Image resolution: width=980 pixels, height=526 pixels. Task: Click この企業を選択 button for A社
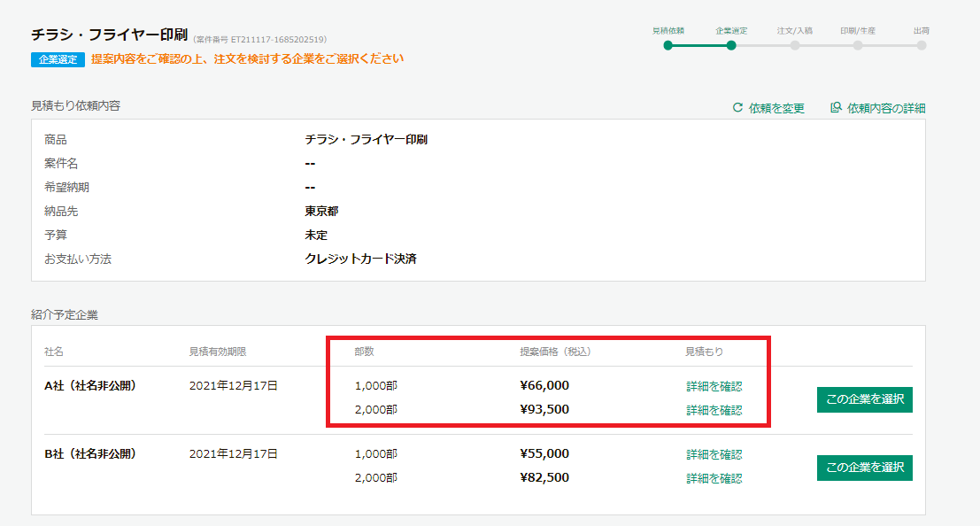pyautogui.click(x=864, y=399)
